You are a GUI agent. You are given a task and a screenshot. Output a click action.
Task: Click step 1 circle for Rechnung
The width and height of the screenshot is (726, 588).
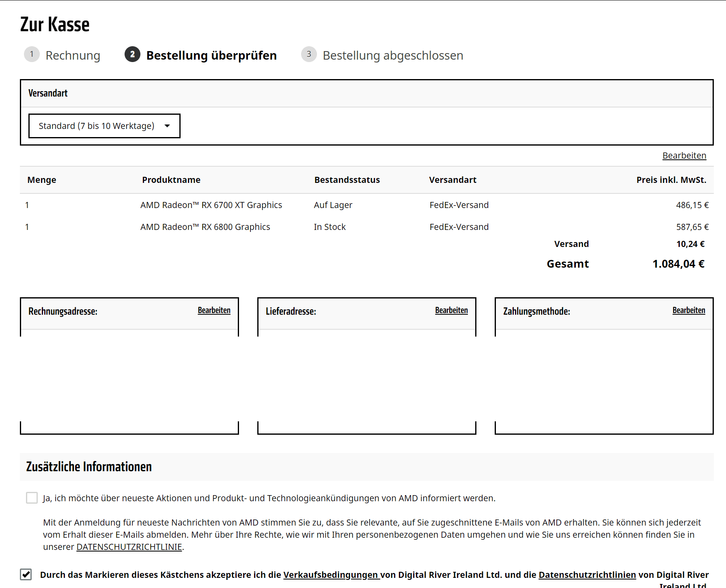(x=32, y=54)
